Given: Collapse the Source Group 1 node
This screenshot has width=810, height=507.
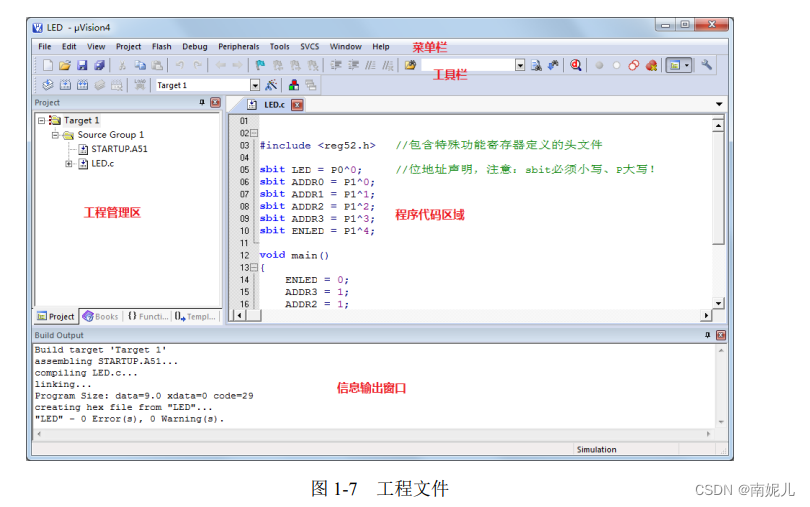Looking at the screenshot, I should point(55,135).
